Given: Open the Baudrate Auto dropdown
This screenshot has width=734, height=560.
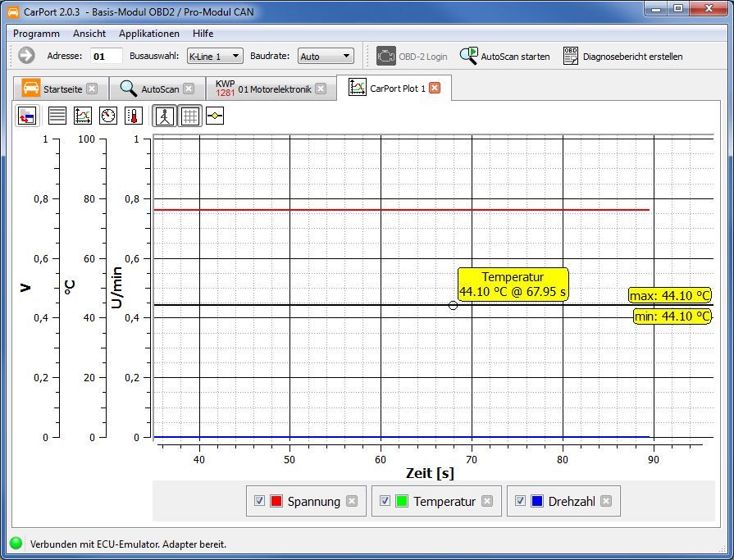Looking at the screenshot, I should 326,56.
